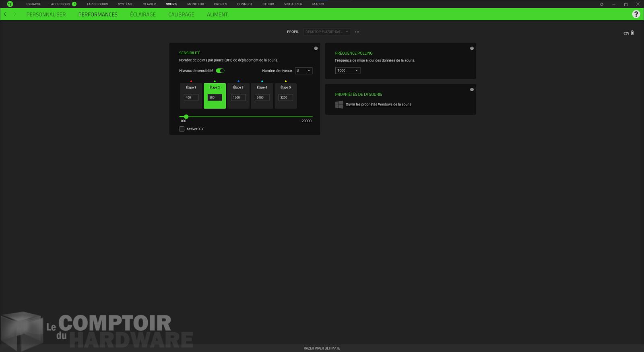Open the Connect tab
Screen dimensions: 644x352
245,4
